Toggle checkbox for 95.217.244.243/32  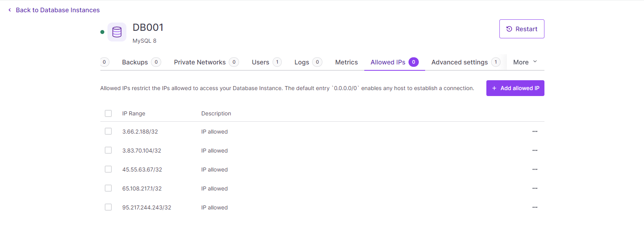[x=108, y=207]
